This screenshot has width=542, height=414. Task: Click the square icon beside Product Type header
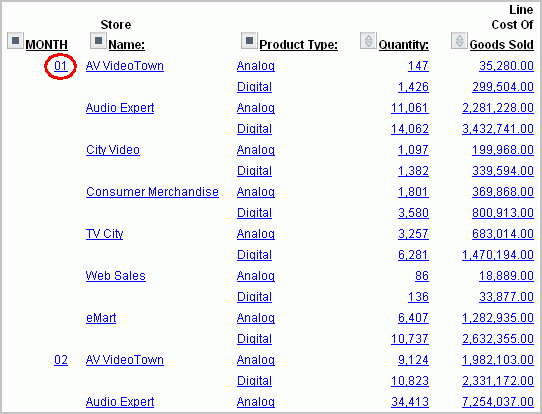[249, 40]
